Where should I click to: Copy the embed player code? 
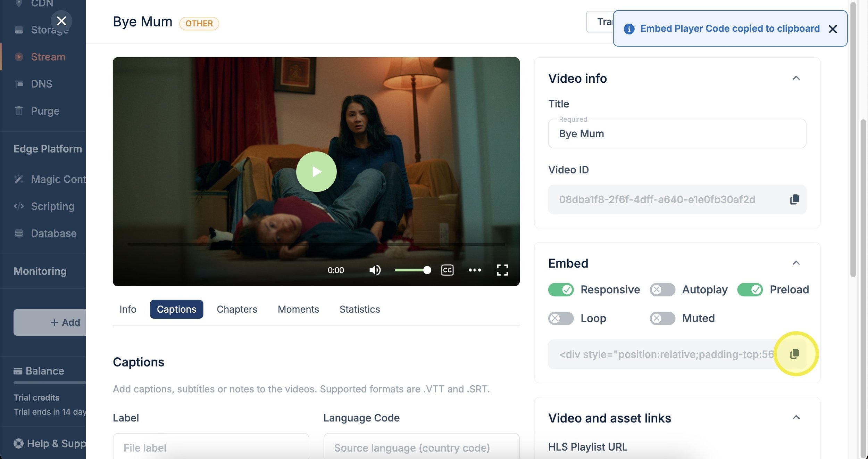tap(794, 354)
